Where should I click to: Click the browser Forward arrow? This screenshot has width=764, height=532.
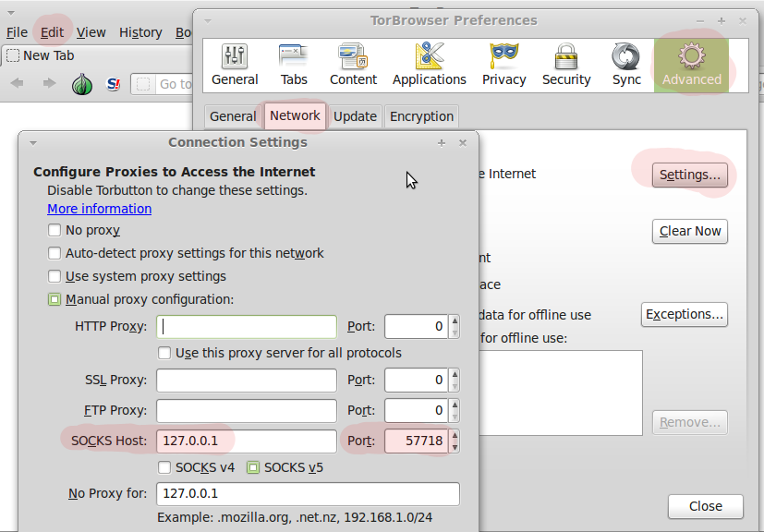click(49, 83)
